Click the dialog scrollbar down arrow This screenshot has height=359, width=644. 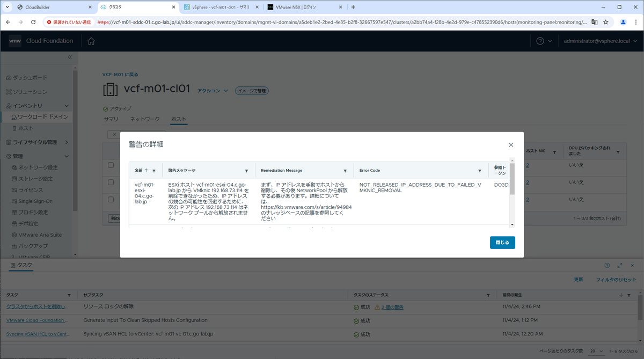tap(512, 224)
